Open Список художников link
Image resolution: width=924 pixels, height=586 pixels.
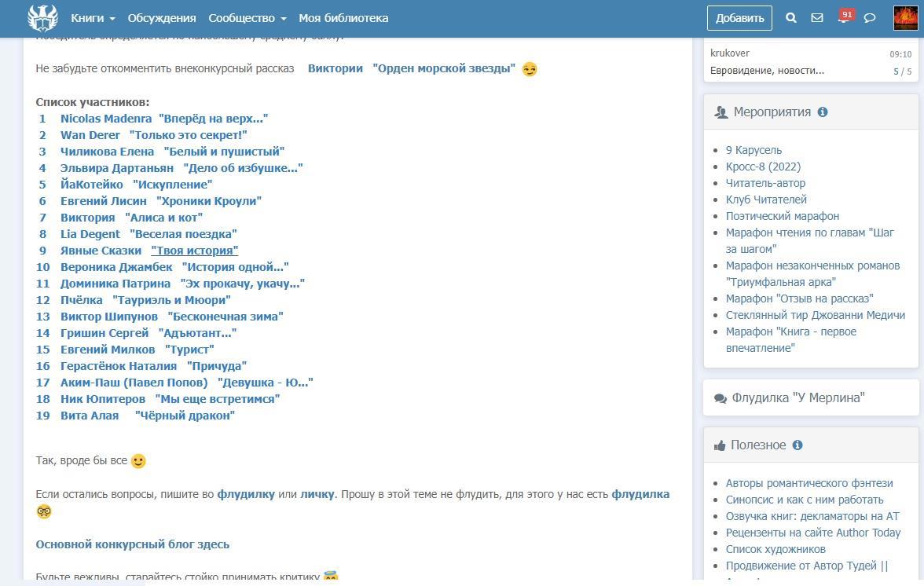(775, 549)
